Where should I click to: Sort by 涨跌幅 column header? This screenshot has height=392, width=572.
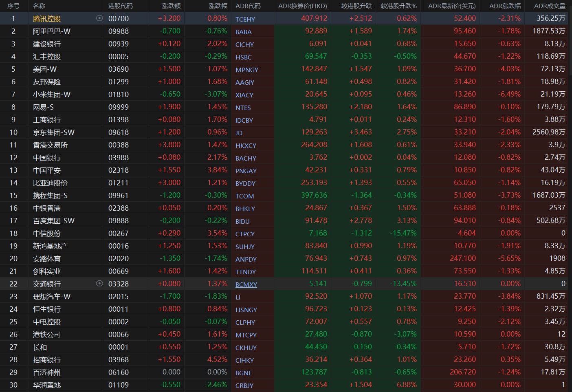click(218, 6)
